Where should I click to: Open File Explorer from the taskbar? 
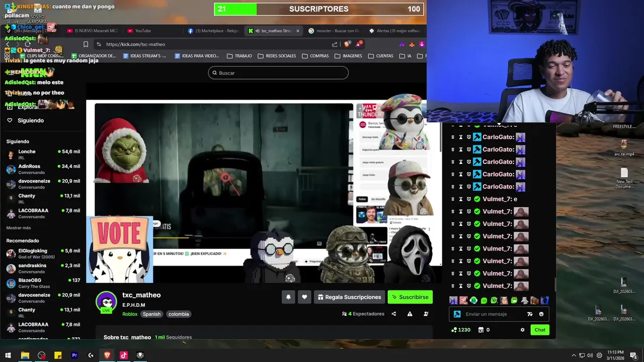pos(25,355)
